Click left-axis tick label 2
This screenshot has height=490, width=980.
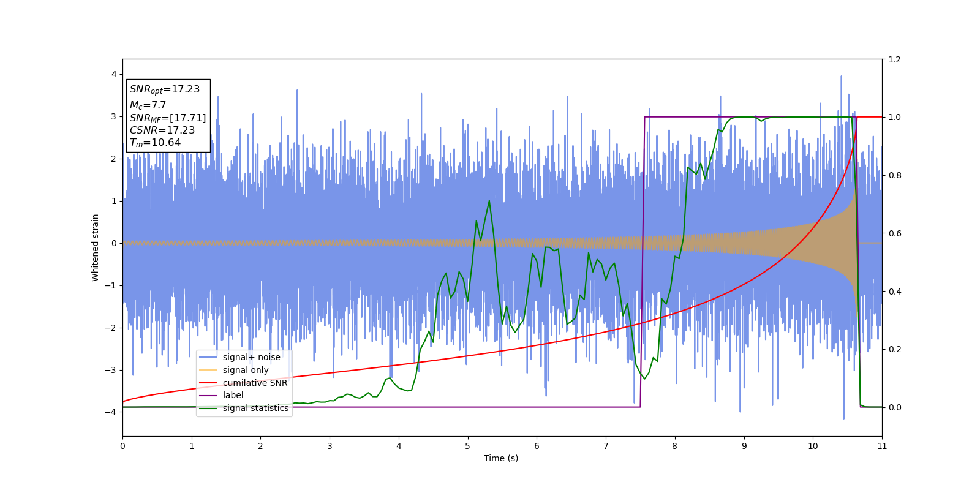[x=114, y=159]
